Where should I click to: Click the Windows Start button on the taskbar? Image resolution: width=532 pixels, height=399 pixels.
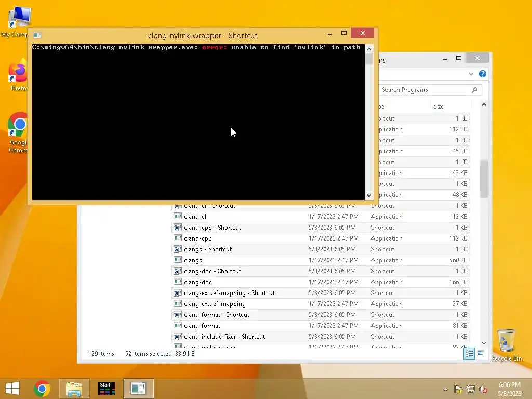point(12,389)
